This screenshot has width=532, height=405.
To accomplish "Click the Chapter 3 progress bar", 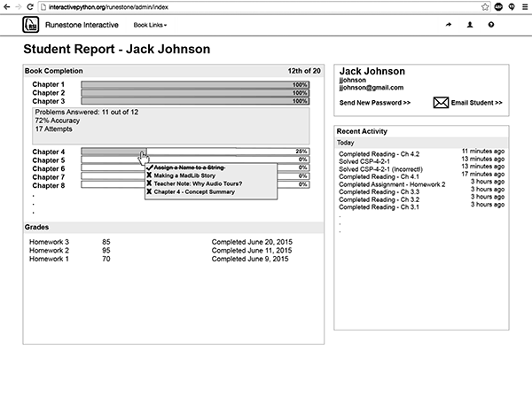I will [195, 101].
